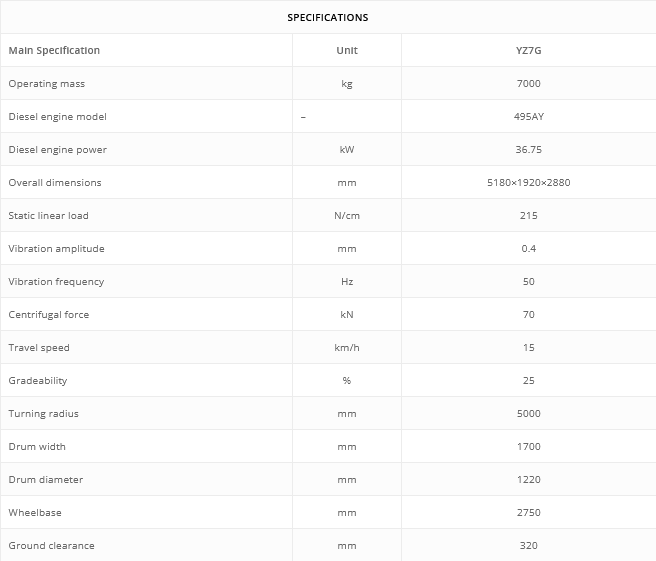Select the Drum diameter row label
The image size is (656, 561).
point(46,480)
